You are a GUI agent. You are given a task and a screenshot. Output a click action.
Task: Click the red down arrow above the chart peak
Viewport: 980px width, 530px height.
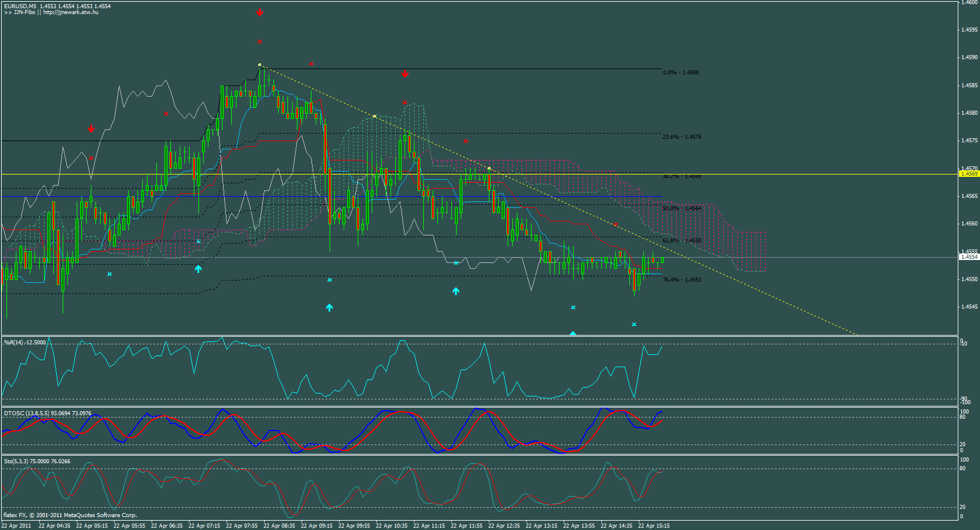click(260, 11)
